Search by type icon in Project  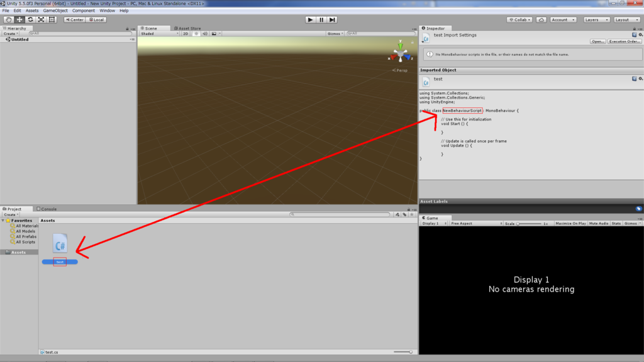click(x=397, y=215)
